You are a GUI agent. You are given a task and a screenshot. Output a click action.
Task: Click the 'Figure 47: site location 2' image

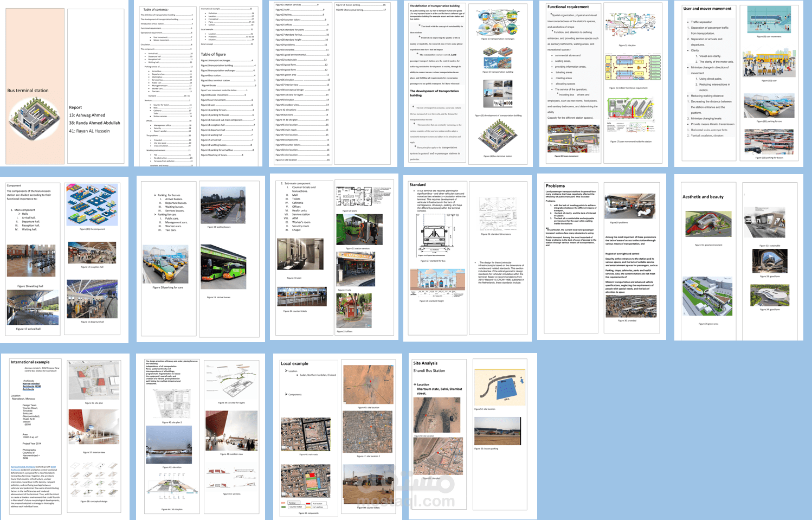click(x=368, y=432)
